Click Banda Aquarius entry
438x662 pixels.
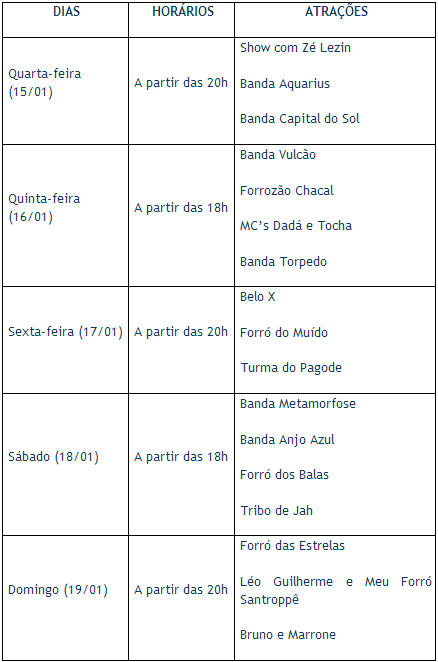click(285, 84)
